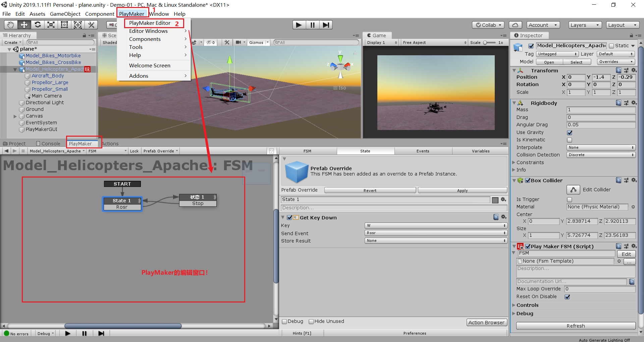Collapse Model_Helicopters_Apache in the Hierarchy

[x=15, y=69]
